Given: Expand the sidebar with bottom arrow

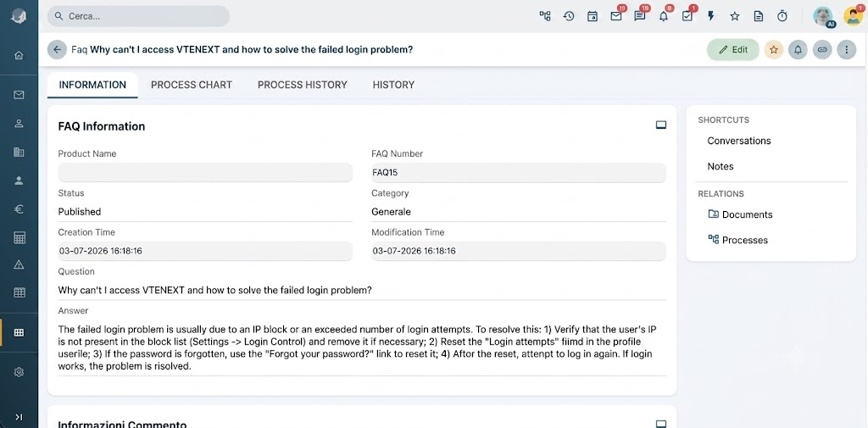Looking at the screenshot, I should tap(19, 417).
